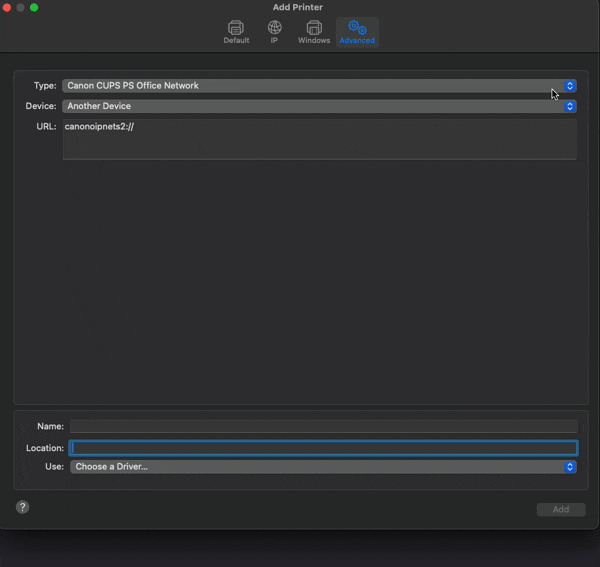Screen dimensions: 600x567
Task: Click the blue chevrons on Device row
Action: 570,106
